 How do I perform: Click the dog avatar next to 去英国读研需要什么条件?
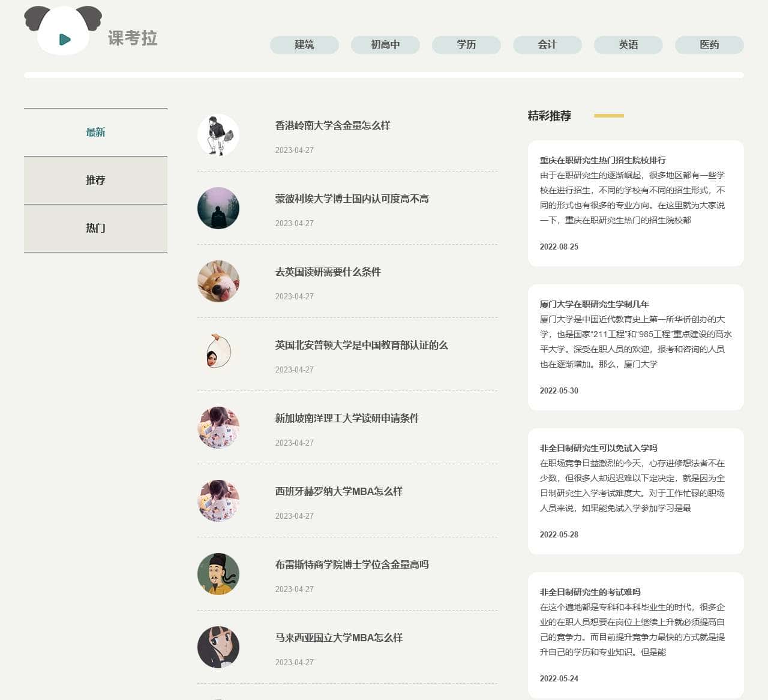(x=218, y=281)
